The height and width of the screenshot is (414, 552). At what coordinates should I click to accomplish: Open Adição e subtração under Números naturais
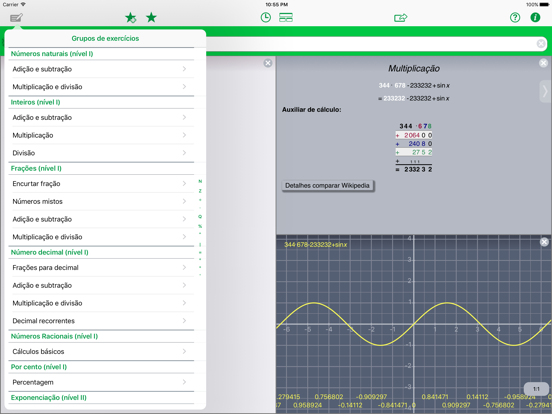[x=101, y=69]
